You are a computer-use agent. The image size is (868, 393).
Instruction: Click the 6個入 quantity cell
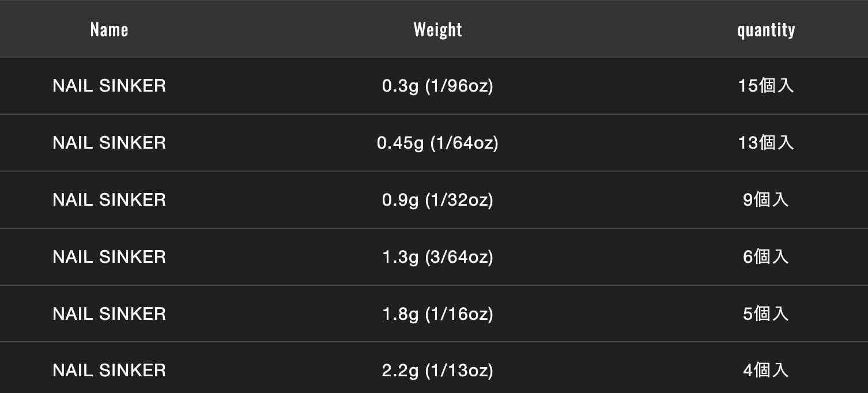point(765,257)
